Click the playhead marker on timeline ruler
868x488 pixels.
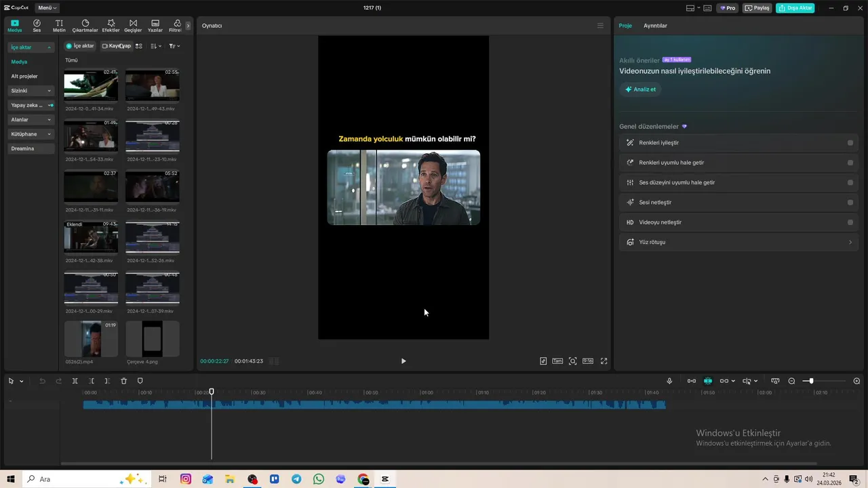coord(212,392)
